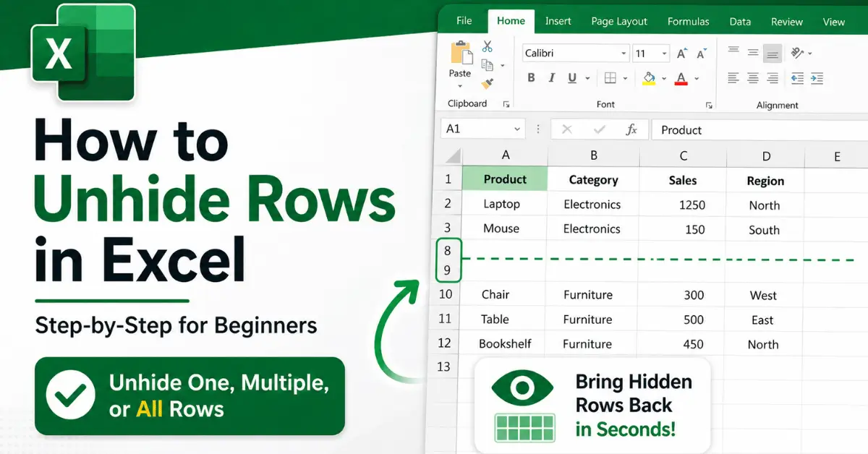
Task: Click the Orientation text-angle icon
Action: tap(797, 53)
